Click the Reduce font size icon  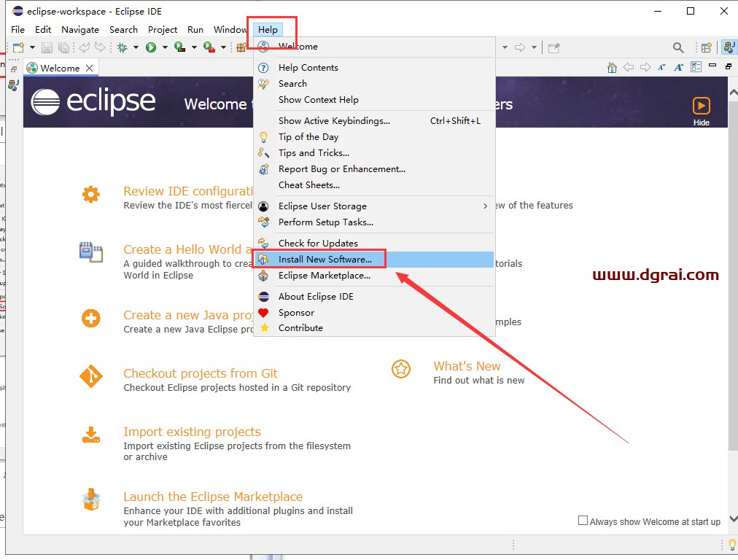click(661, 67)
